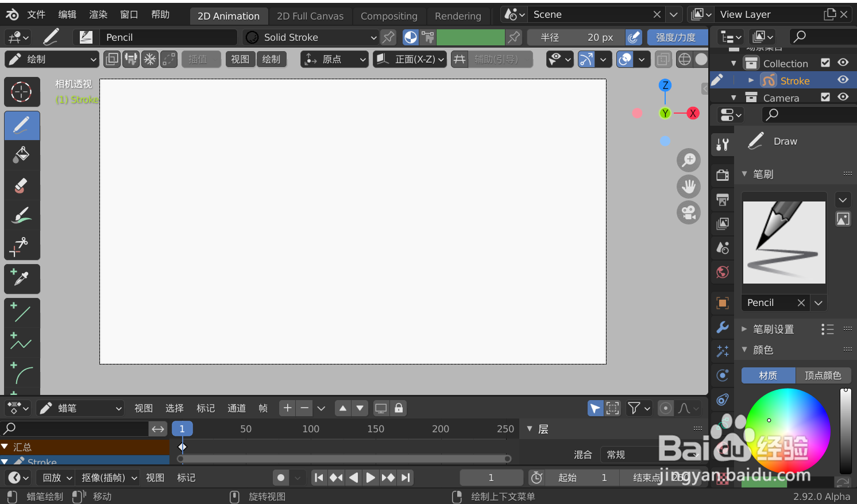Select the Fill tool
This screenshot has height=504, width=857.
pos(22,154)
